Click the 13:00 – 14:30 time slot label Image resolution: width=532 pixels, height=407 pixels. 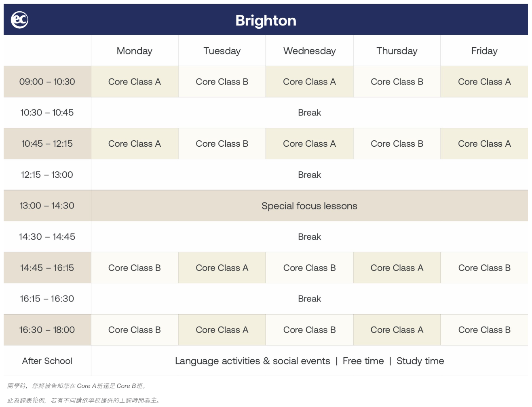click(x=47, y=206)
